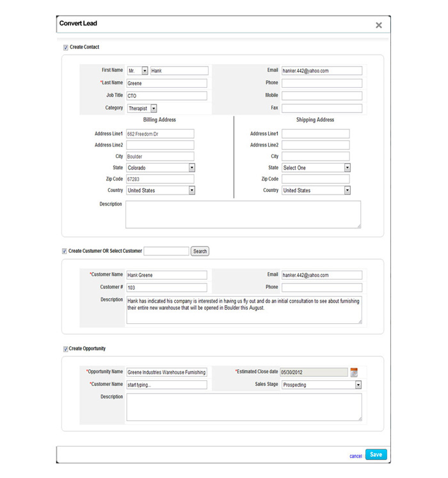
Task: Close the Convert Lead dialog
Action: tap(378, 25)
